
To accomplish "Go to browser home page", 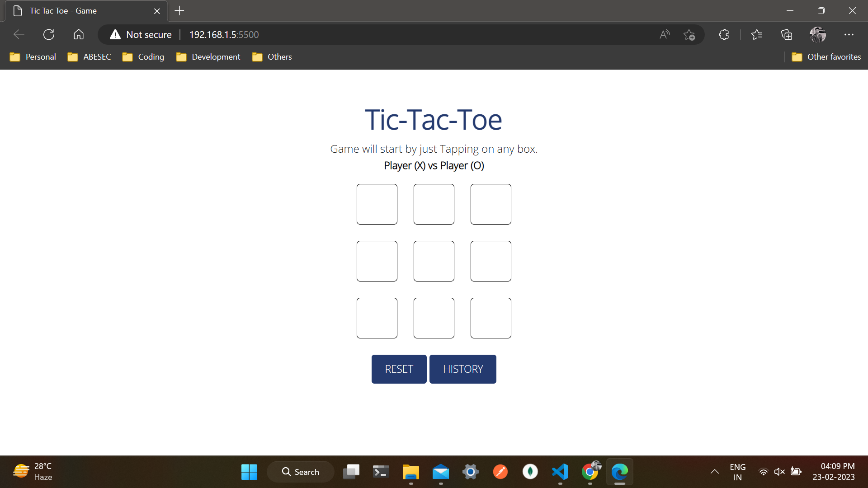I will [79, 34].
